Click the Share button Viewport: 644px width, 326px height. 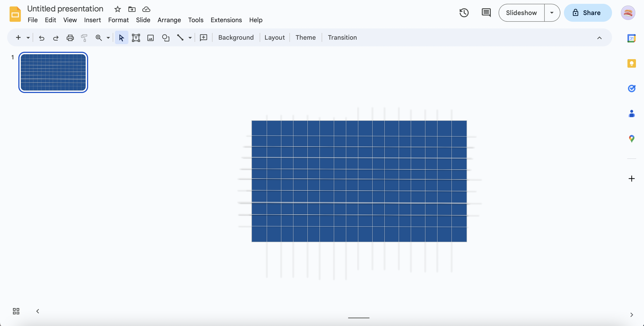tap(588, 13)
